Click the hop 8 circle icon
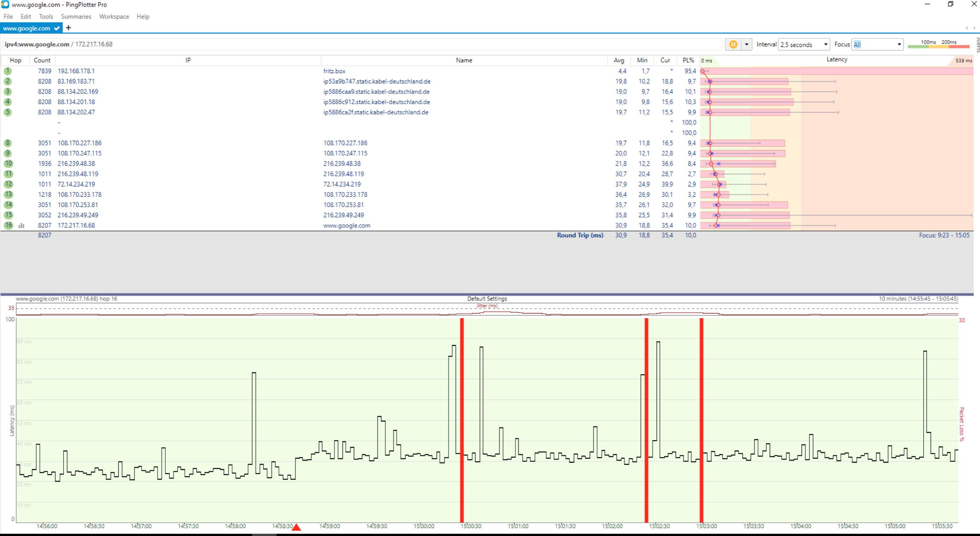 click(x=8, y=143)
